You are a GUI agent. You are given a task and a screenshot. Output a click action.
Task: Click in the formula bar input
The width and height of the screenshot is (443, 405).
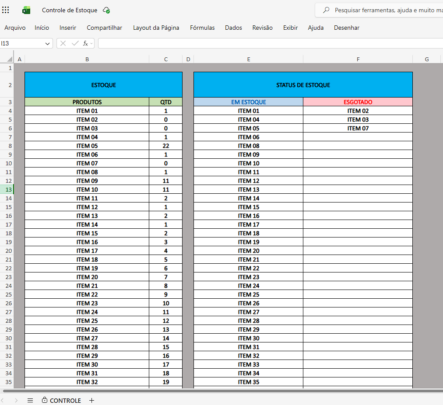(270, 43)
